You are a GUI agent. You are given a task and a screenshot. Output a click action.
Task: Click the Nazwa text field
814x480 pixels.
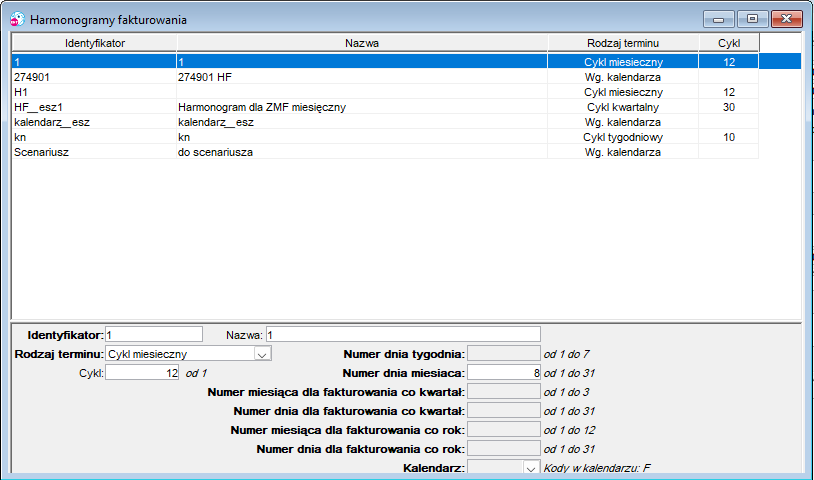[403, 335]
